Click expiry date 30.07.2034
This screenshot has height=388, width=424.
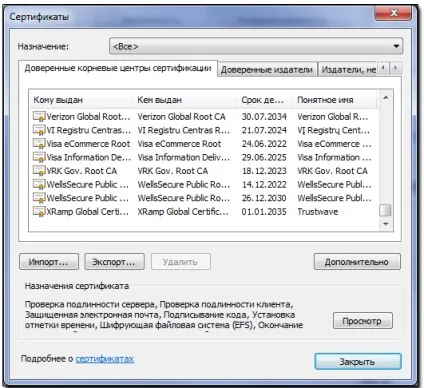tap(264, 117)
